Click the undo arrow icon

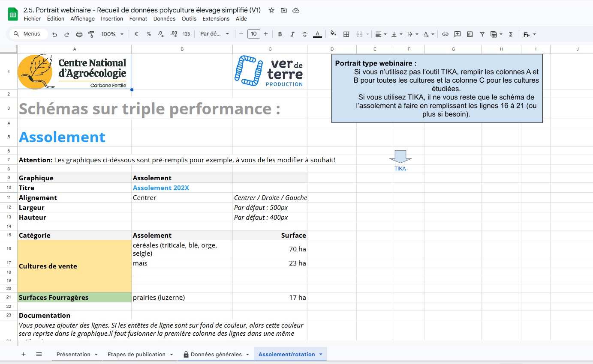(x=54, y=34)
